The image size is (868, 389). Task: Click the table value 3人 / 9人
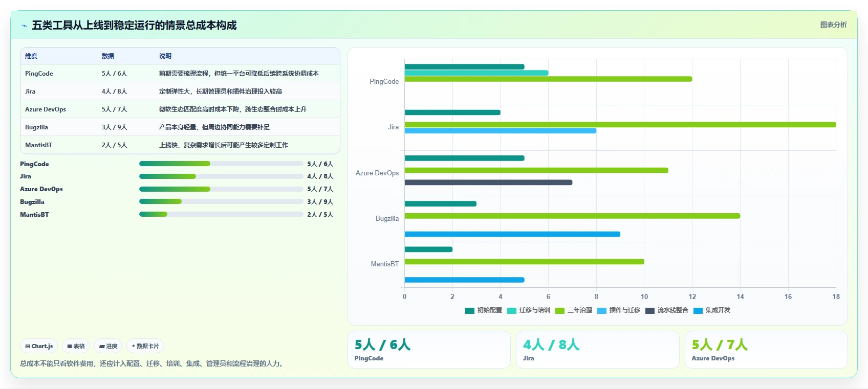pyautogui.click(x=114, y=127)
